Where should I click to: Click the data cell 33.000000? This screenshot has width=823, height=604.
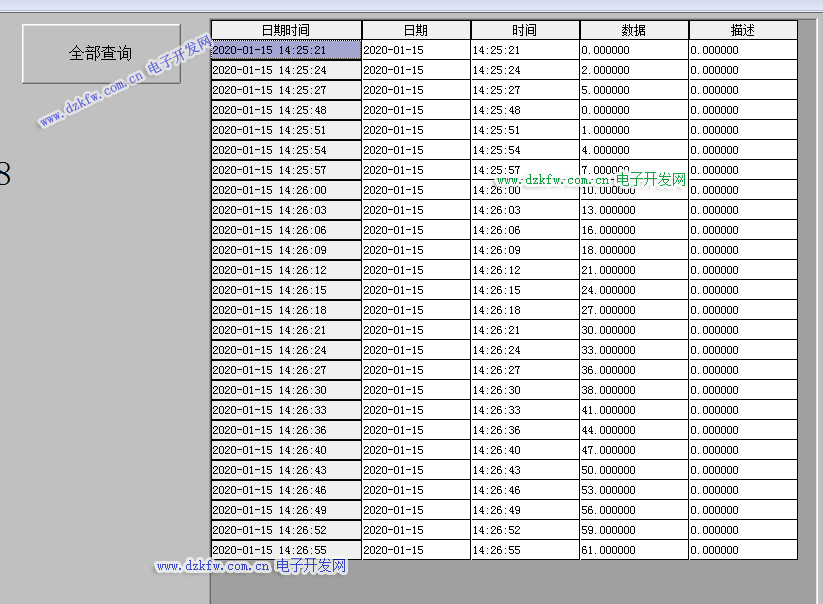(x=634, y=350)
